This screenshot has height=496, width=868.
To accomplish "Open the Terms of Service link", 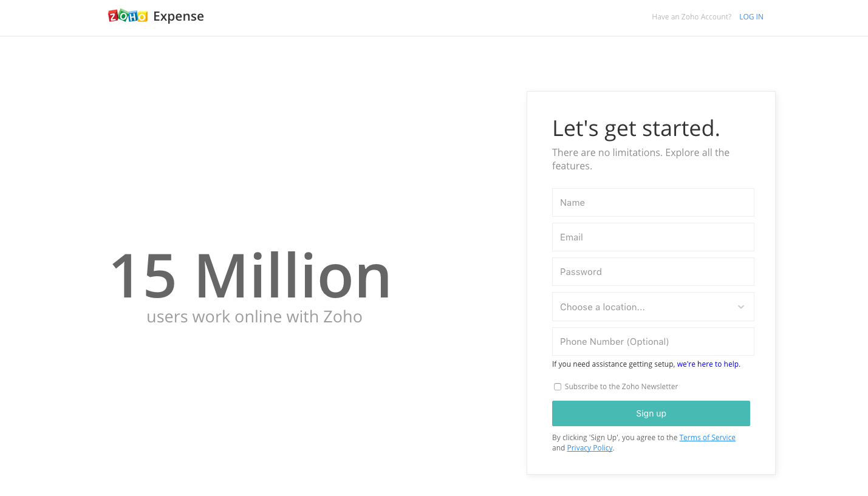I will pyautogui.click(x=707, y=437).
